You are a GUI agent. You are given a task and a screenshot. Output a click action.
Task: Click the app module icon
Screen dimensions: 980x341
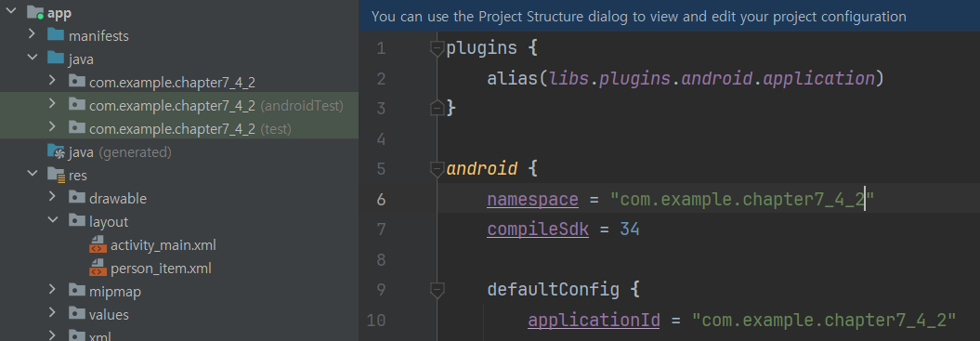pos(35,12)
